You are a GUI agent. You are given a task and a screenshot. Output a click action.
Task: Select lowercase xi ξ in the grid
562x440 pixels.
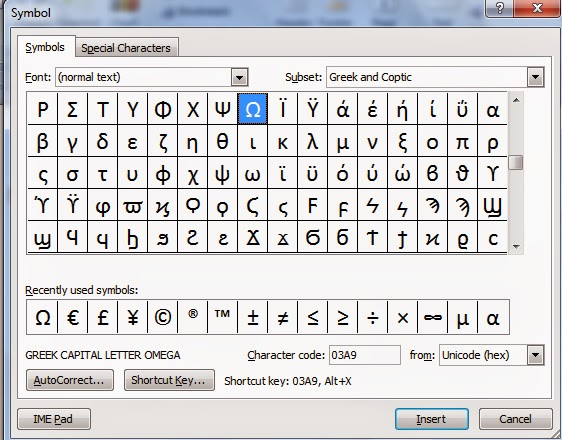403,141
